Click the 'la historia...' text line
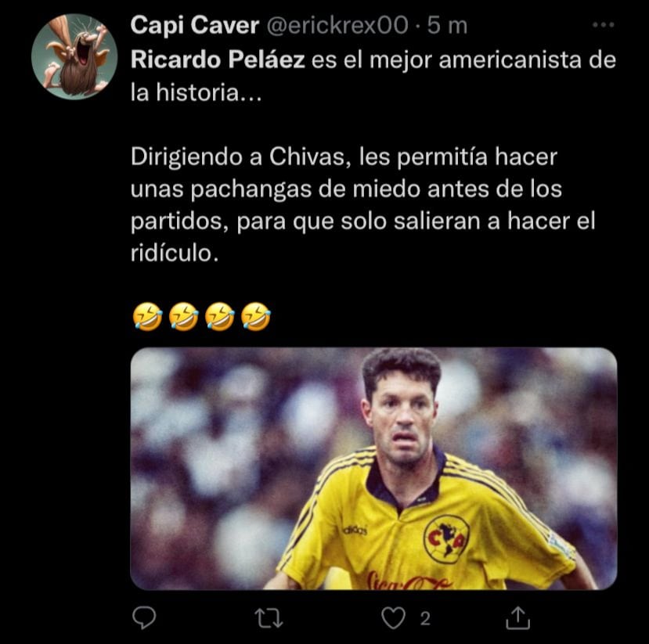The image size is (649, 644). [x=197, y=92]
